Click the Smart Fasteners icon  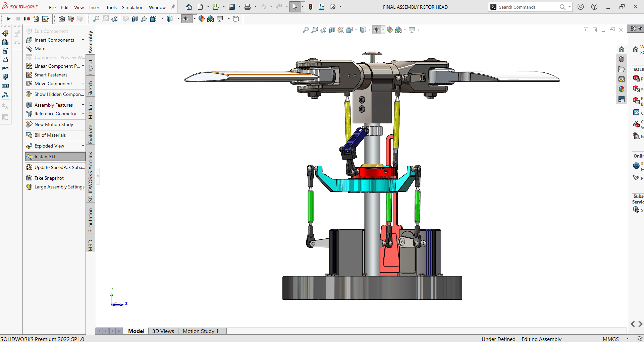point(29,75)
